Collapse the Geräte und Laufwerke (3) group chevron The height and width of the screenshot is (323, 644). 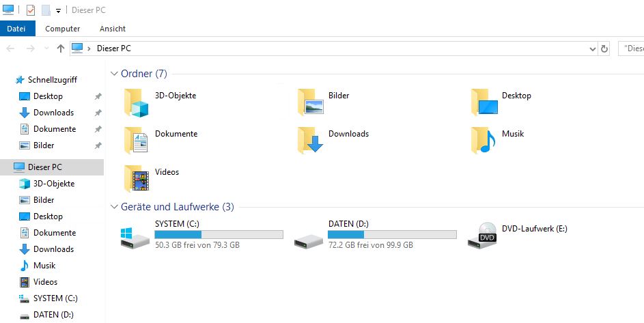(x=114, y=207)
